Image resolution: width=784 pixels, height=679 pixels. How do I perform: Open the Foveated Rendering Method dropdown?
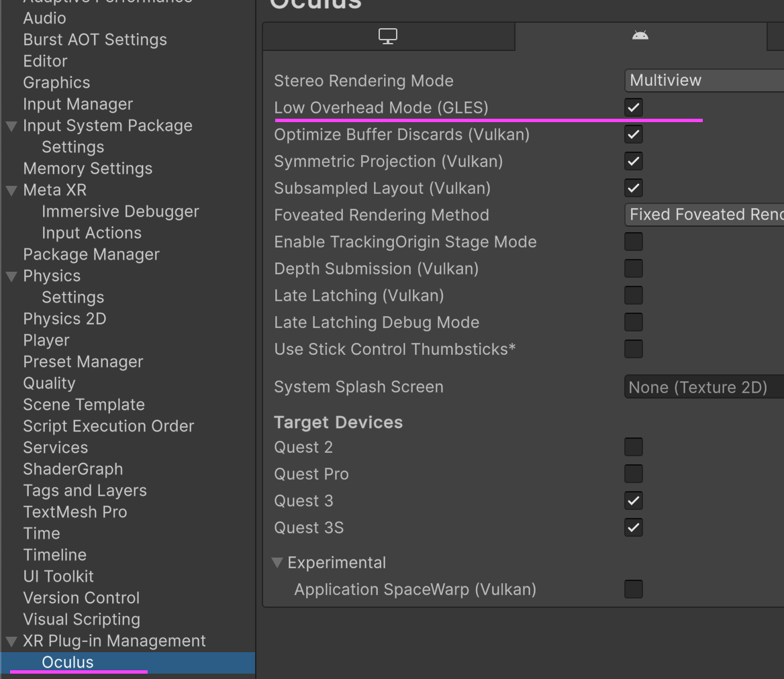[x=704, y=215]
